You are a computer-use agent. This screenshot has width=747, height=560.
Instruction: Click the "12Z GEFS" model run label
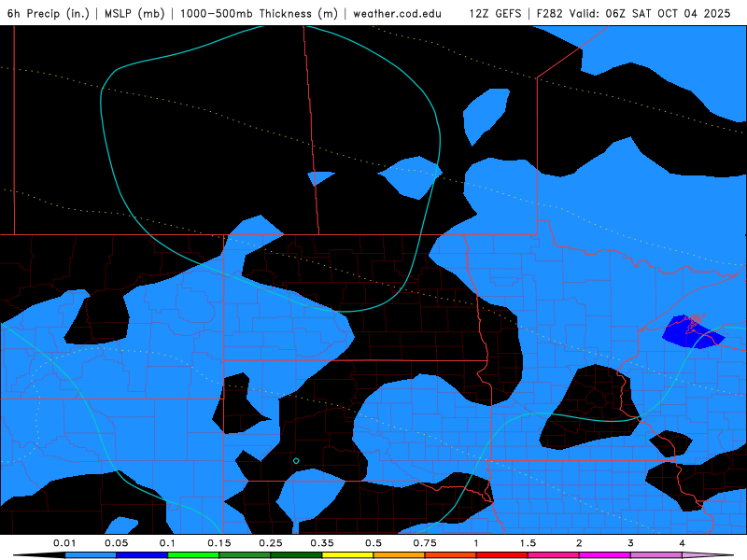(x=496, y=13)
